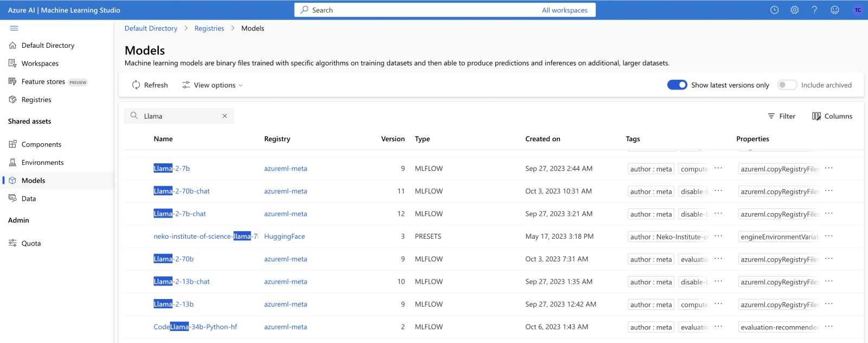This screenshot has height=343, width=868.
Task: Open azureml-meta registry in CodeLlama row
Action: [285, 327]
